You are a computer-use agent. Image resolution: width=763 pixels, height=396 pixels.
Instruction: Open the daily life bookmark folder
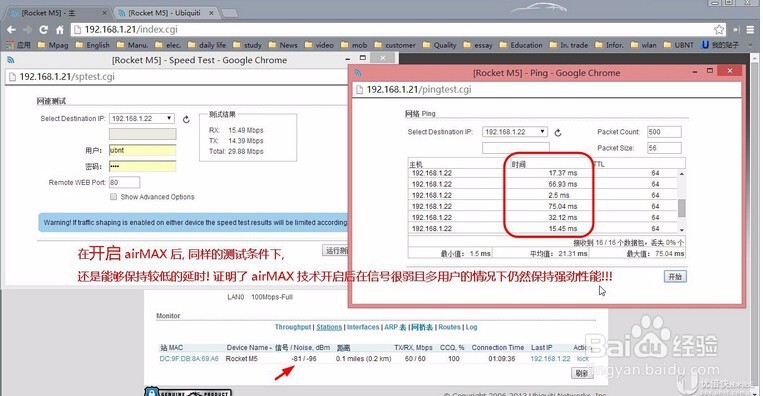coord(207,45)
